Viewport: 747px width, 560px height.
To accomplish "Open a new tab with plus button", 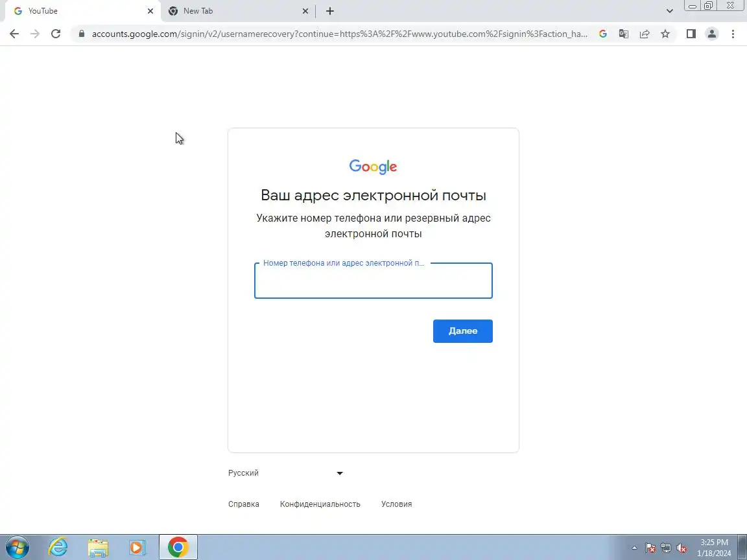I will click(329, 11).
